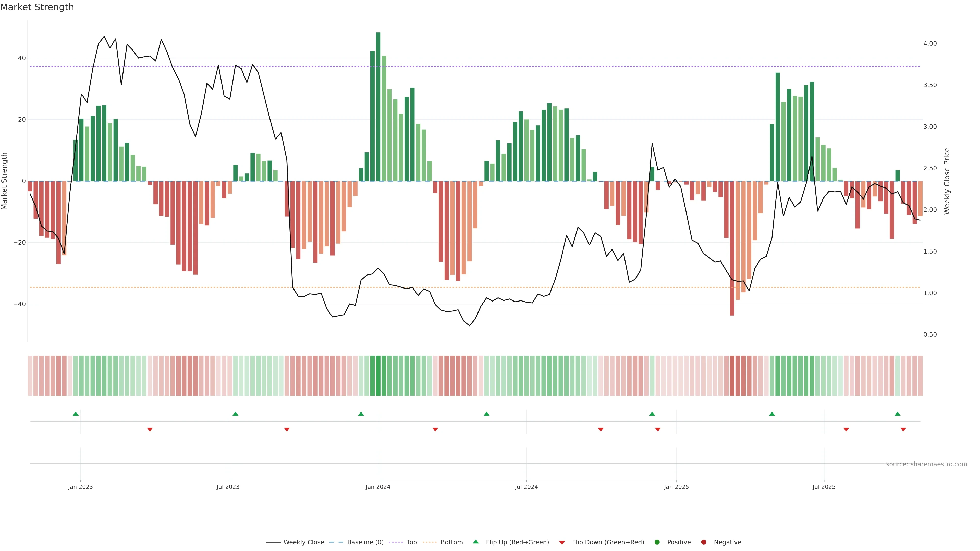Click the source: sharemaestro.com text
This screenshot has height=551, width=980.
926,464
